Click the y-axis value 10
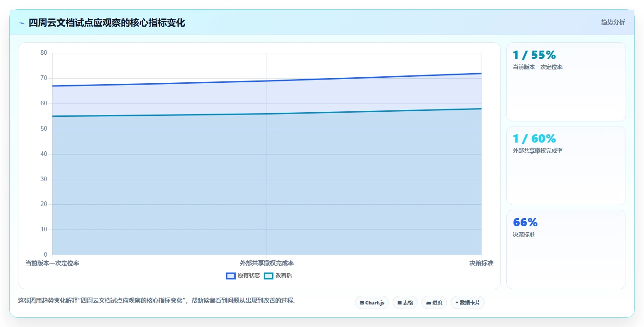644x327 pixels. tap(44, 229)
